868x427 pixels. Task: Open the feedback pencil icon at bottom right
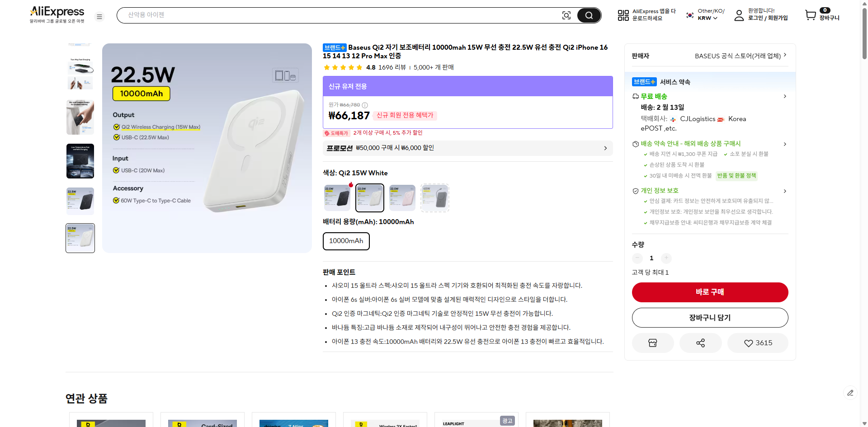(x=851, y=393)
